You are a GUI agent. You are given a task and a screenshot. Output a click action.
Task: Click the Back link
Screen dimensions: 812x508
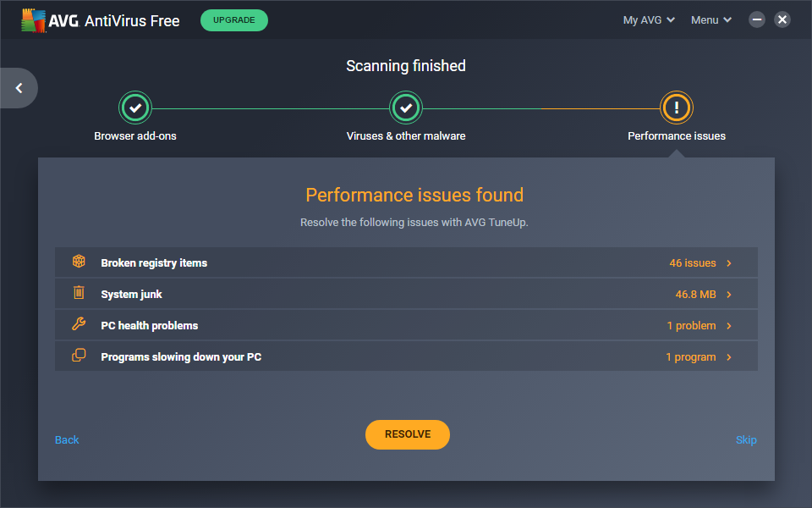point(67,439)
